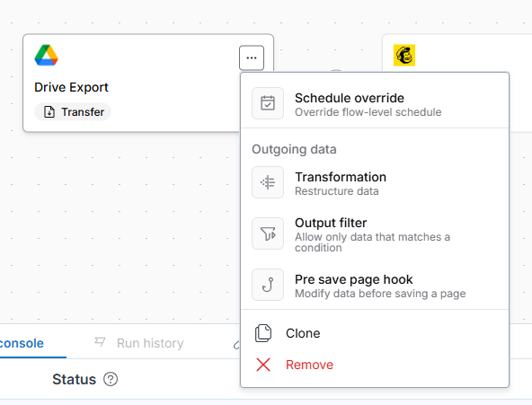
Task: Click the Pre save page hook icon
Action: coord(268,285)
